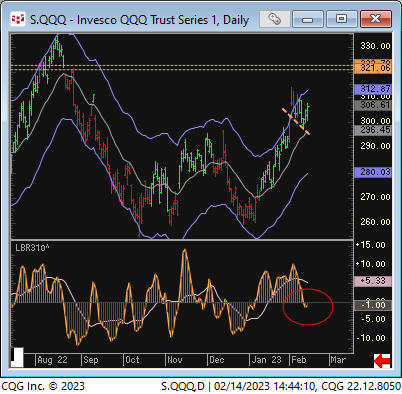This screenshot has height=394, width=402.
Task: Click the Feb date marker
Action: click(x=298, y=360)
